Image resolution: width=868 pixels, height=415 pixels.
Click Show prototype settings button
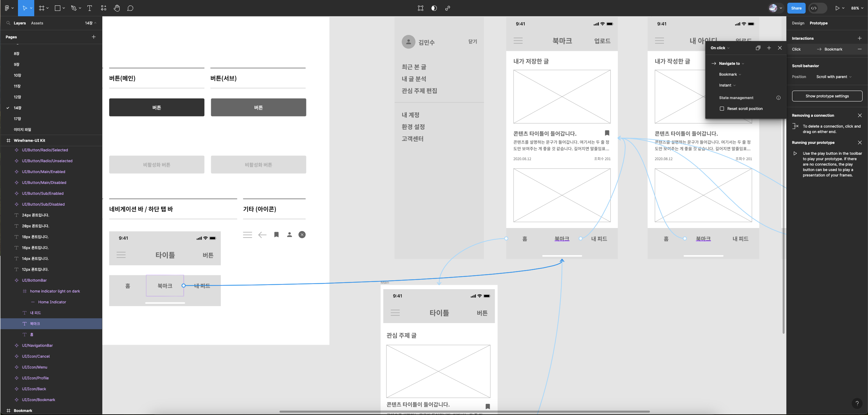click(x=827, y=96)
